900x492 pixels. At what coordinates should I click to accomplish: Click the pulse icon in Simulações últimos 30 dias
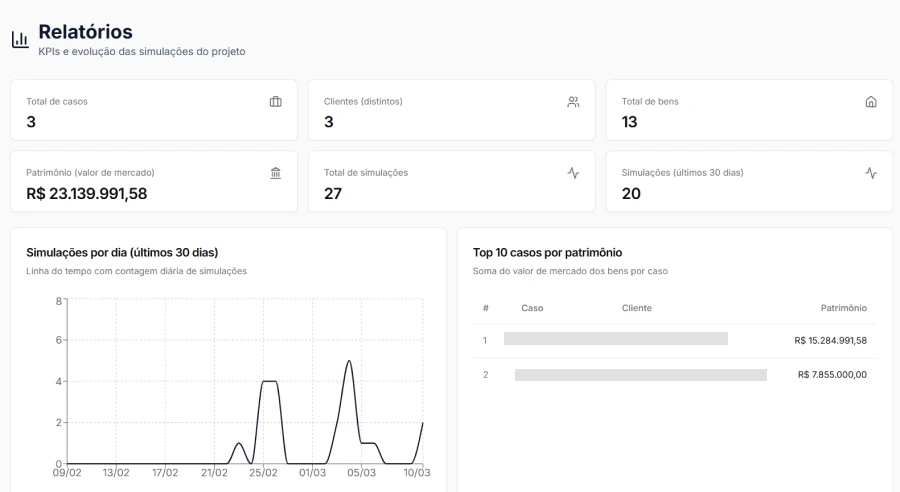point(870,173)
